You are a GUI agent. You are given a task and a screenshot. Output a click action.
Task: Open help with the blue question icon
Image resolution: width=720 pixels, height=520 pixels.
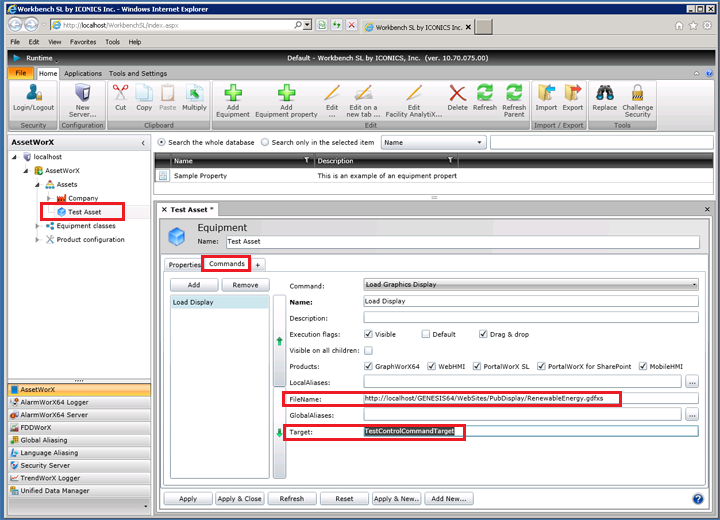point(697,498)
